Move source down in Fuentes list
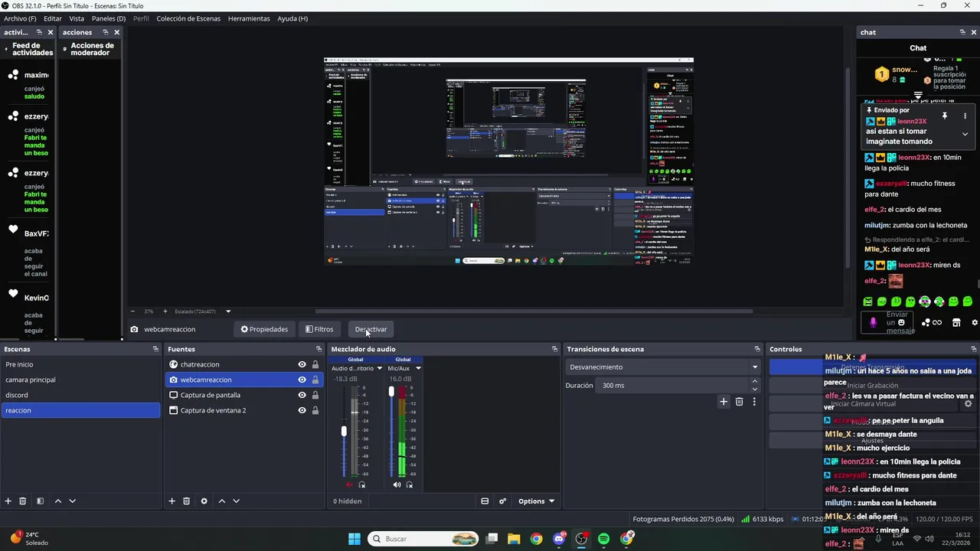The height and width of the screenshot is (551, 980). pyautogui.click(x=236, y=501)
